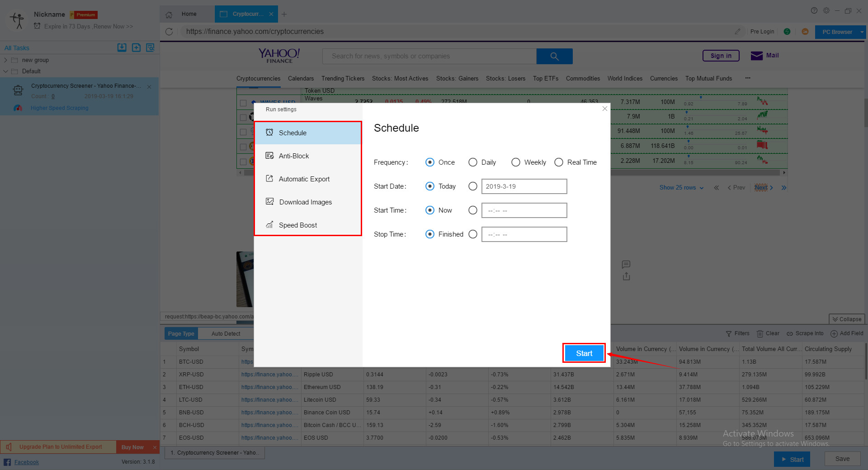This screenshot has height=470, width=868.
Task: Click the Download Images icon
Action: tap(270, 202)
